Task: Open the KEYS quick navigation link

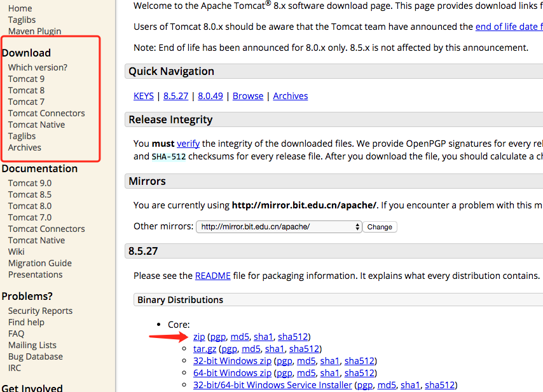Action: pyautogui.click(x=144, y=96)
